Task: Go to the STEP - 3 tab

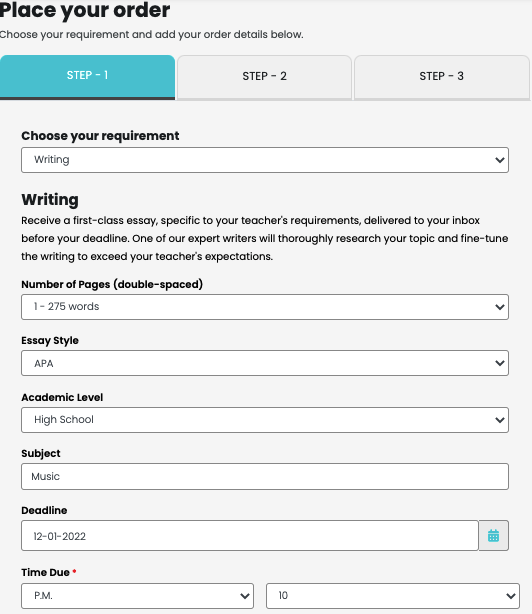Action: [x=442, y=77]
